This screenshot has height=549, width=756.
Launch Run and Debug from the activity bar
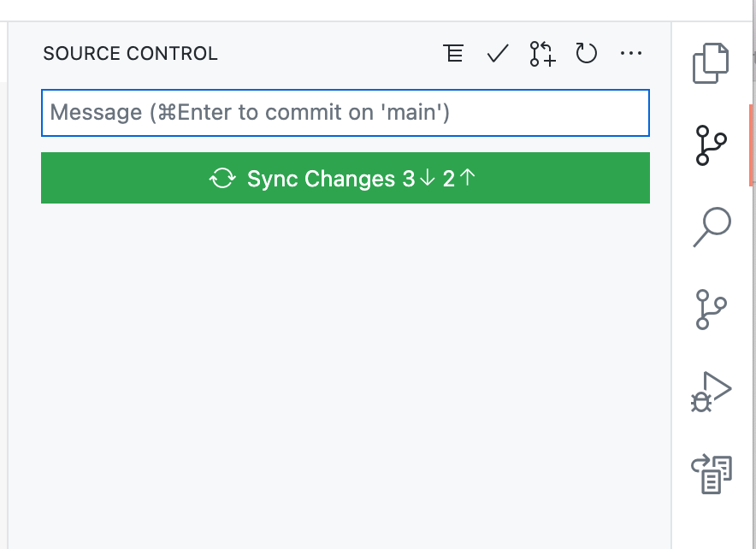710,392
